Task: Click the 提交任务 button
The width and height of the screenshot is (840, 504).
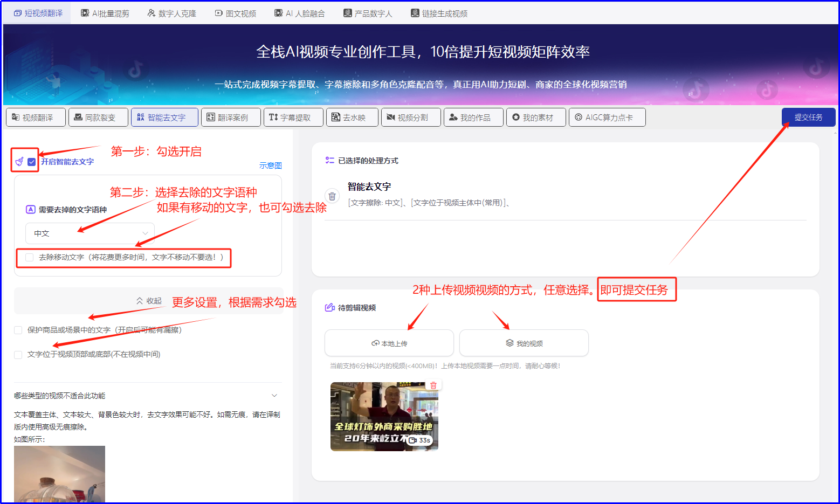Action: pyautogui.click(x=808, y=117)
